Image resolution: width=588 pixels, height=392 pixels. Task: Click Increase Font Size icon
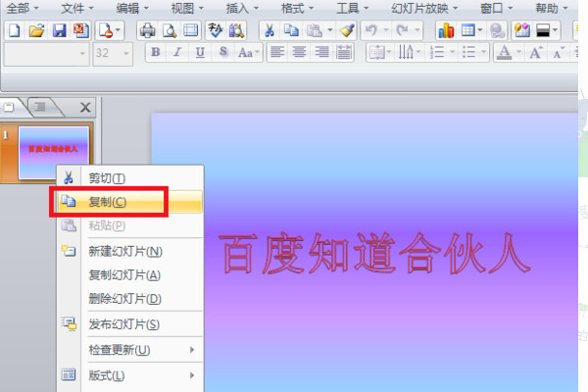coord(535,52)
